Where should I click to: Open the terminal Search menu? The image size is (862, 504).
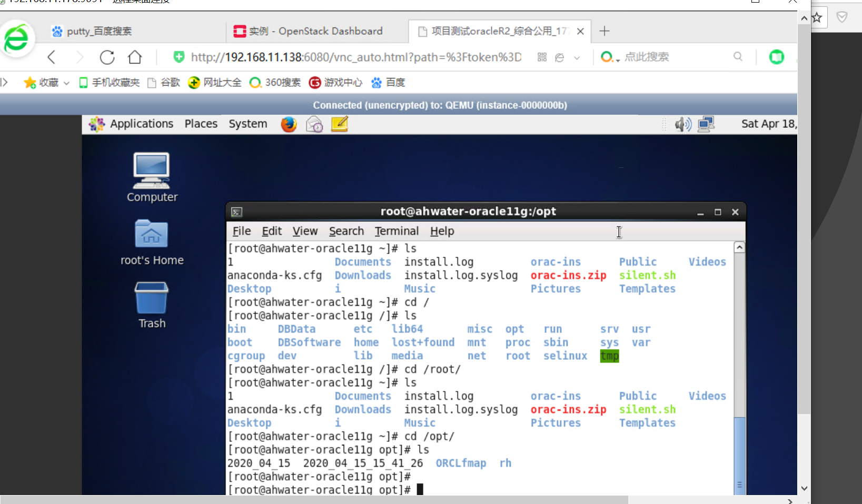tap(346, 231)
